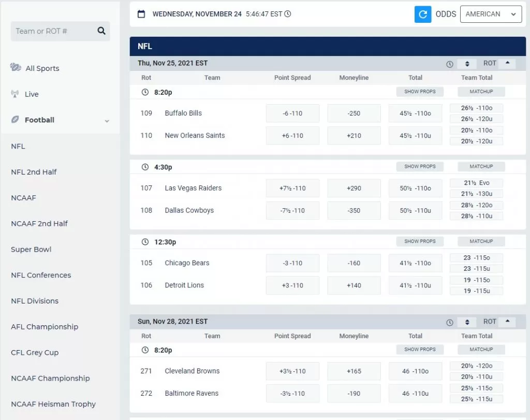Screen dimensions: 530x420
Task: Click the calendar icon beside the date
Action: pos(141,14)
